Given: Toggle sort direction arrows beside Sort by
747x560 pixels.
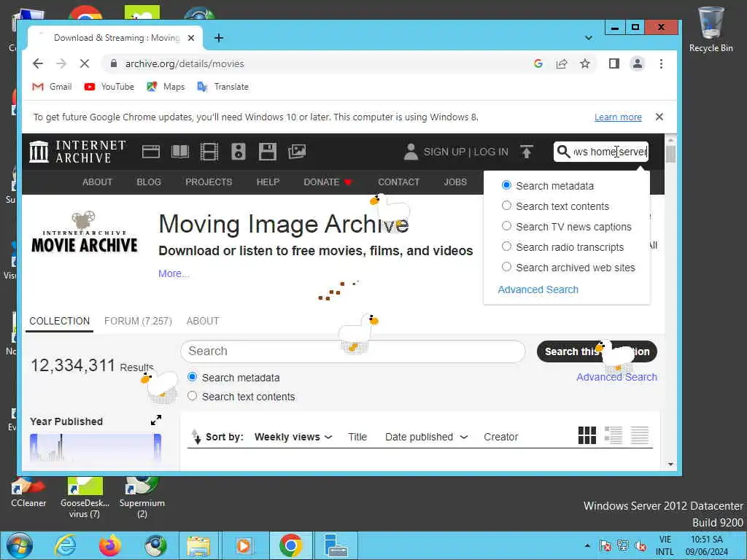Looking at the screenshot, I should click(196, 436).
